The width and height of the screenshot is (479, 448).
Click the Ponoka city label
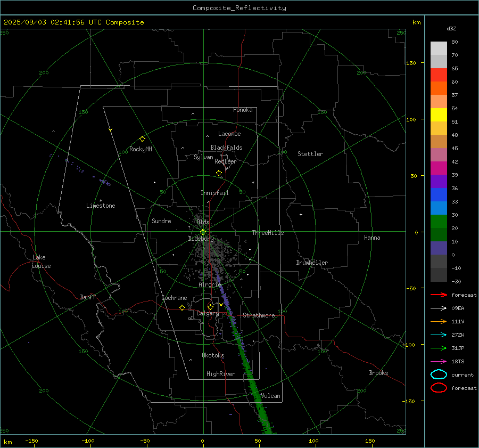[243, 110]
